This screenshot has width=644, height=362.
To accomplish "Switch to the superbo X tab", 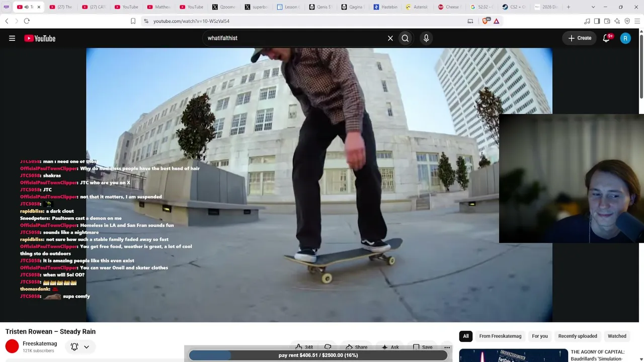I will tap(256, 7).
